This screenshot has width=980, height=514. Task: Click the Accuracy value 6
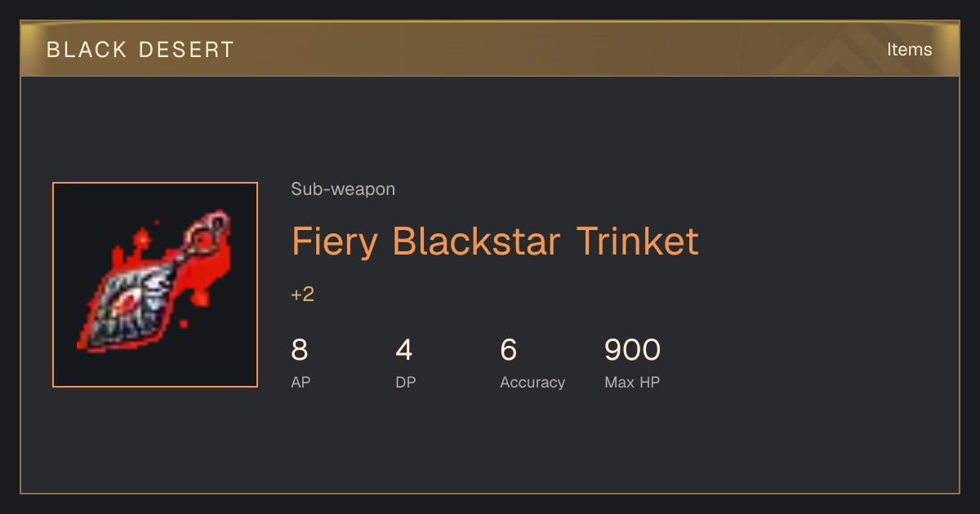509,350
